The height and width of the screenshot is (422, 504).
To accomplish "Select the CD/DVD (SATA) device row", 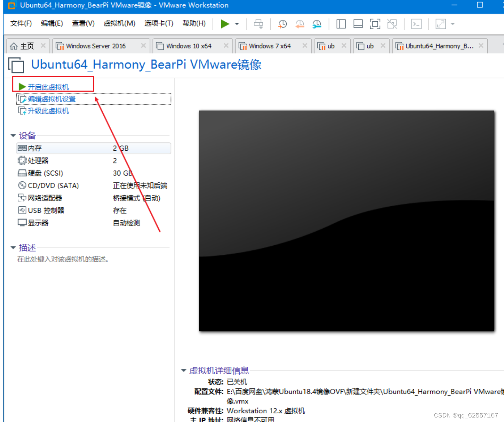I will pos(94,185).
